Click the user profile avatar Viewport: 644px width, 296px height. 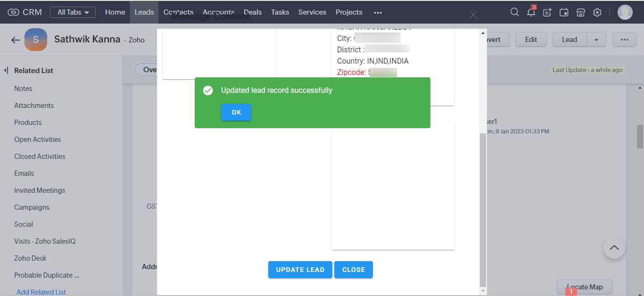[x=625, y=12]
